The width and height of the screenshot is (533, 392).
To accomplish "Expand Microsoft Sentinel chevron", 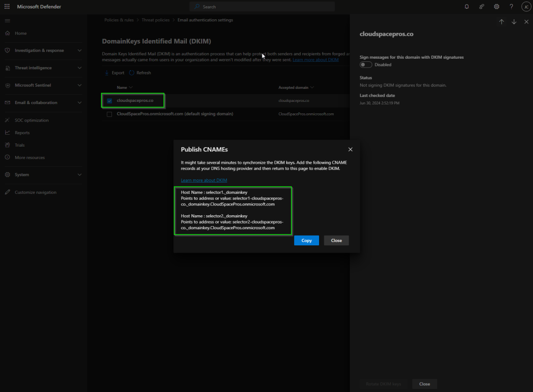I will coord(79,85).
